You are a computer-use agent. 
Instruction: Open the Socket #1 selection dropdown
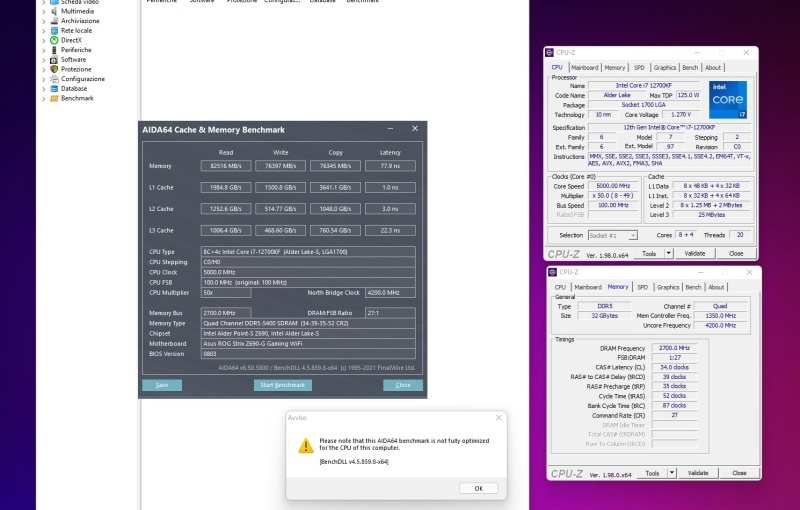click(633, 236)
